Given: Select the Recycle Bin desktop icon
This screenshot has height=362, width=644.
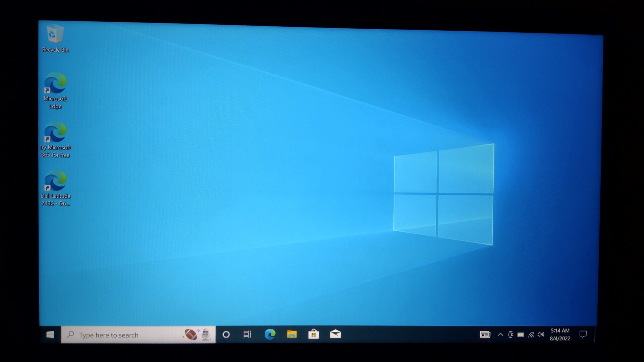Looking at the screenshot, I should (x=55, y=38).
